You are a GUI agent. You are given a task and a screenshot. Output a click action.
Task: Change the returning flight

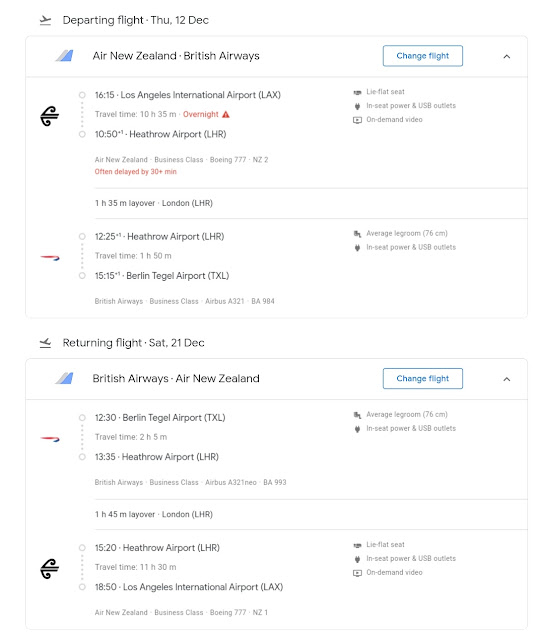(423, 379)
